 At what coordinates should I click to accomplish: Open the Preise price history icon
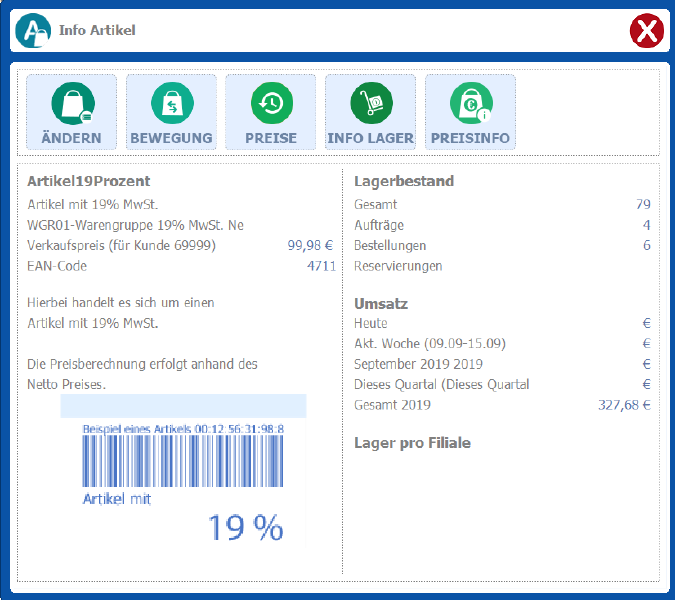(270, 103)
